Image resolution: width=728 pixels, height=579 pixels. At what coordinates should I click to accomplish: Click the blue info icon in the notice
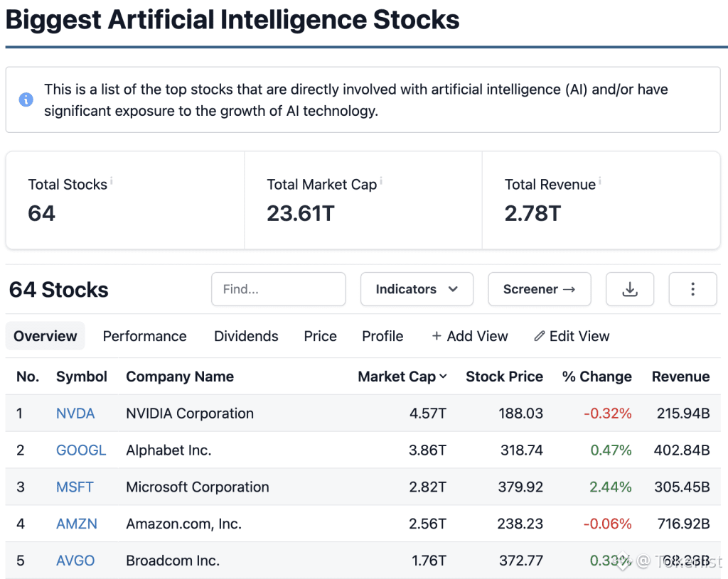(x=26, y=99)
